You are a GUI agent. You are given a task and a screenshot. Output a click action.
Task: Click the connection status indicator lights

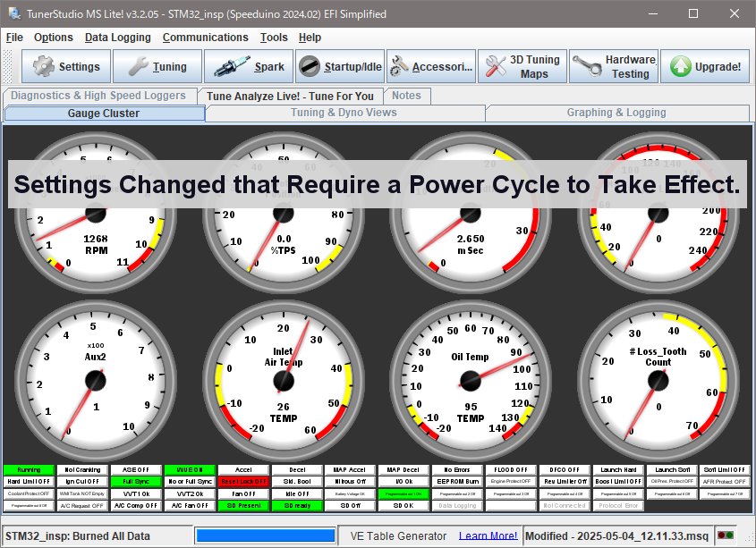[726, 535]
